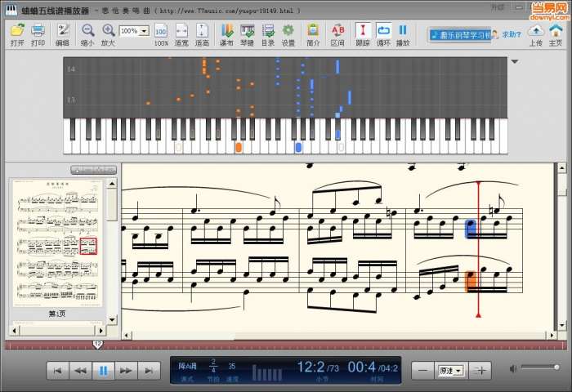Select the first page thumbnail

point(57,243)
